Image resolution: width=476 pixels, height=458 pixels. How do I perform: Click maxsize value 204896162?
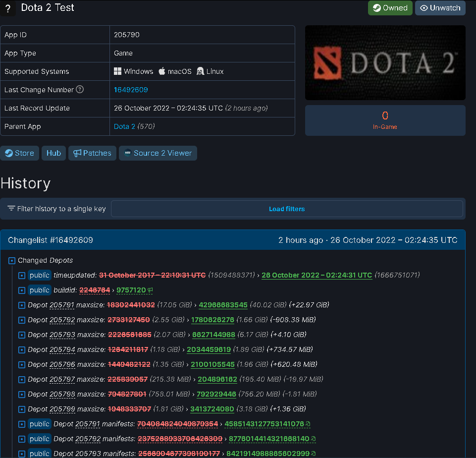(217, 379)
